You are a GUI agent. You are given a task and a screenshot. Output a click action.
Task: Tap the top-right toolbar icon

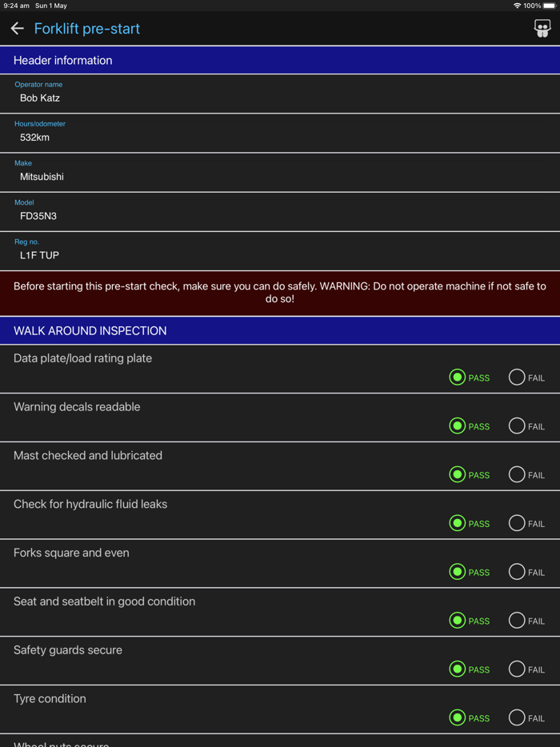pos(542,29)
